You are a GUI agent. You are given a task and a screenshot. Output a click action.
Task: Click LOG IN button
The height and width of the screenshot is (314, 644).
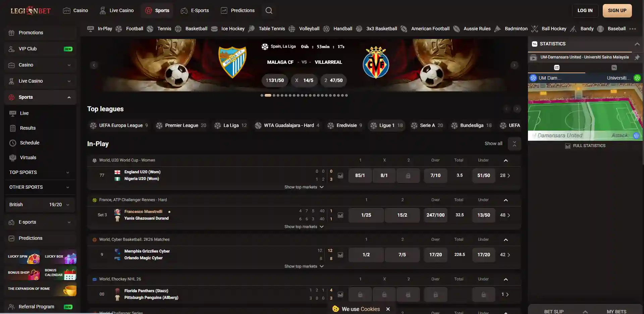tap(585, 10)
